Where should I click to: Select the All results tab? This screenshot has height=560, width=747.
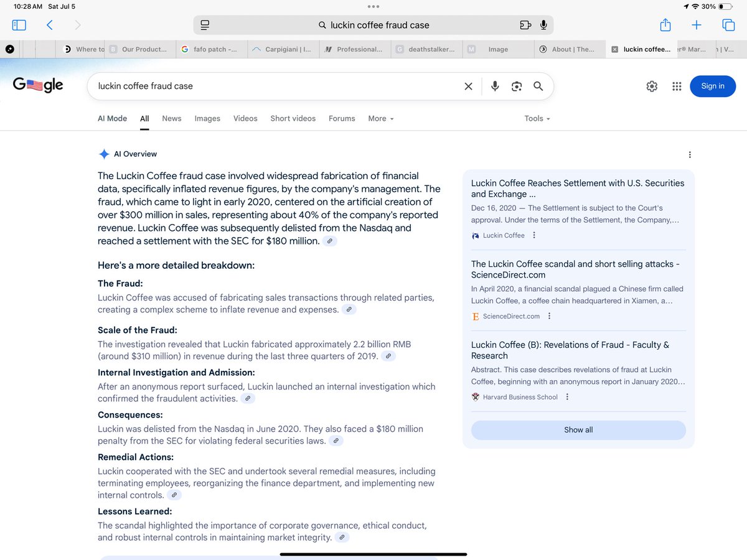click(x=144, y=118)
